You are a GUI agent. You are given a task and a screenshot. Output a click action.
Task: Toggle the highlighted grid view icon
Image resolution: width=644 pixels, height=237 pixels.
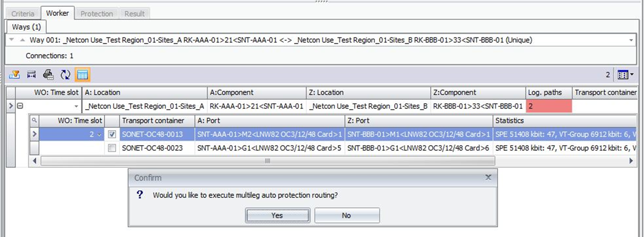coord(83,75)
